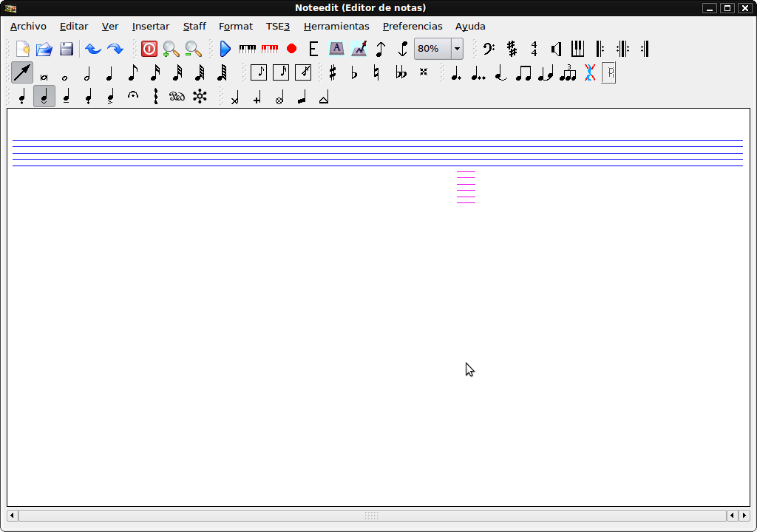Viewport: 757px width, 532px height.
Task: Select the half note length
Action: [x=87, y=73]
